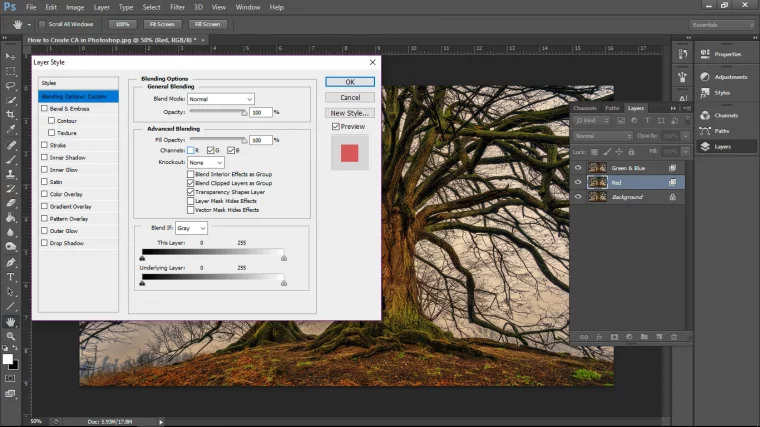760x427 pixels.
Task: Open the Filter menu
Action: 177,7
